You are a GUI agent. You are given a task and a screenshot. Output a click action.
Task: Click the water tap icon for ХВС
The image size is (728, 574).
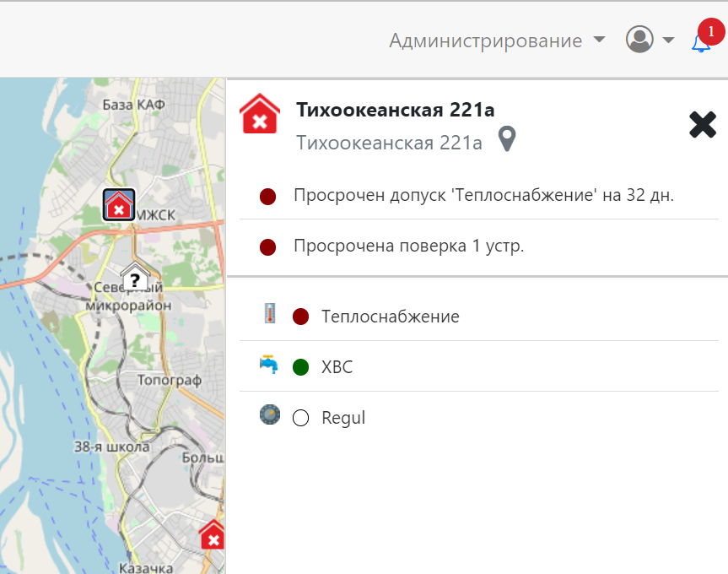[x=269, y=366]
